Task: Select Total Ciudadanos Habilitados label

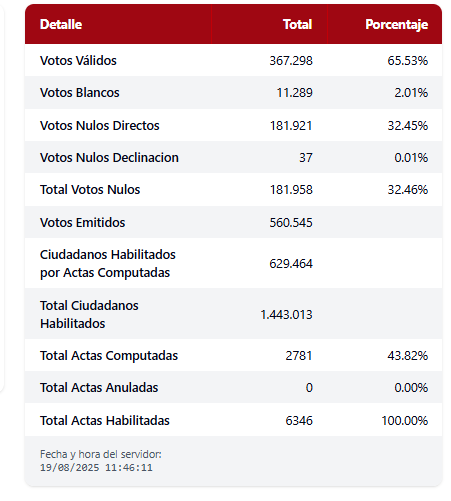Action: (x=89, y=314)
